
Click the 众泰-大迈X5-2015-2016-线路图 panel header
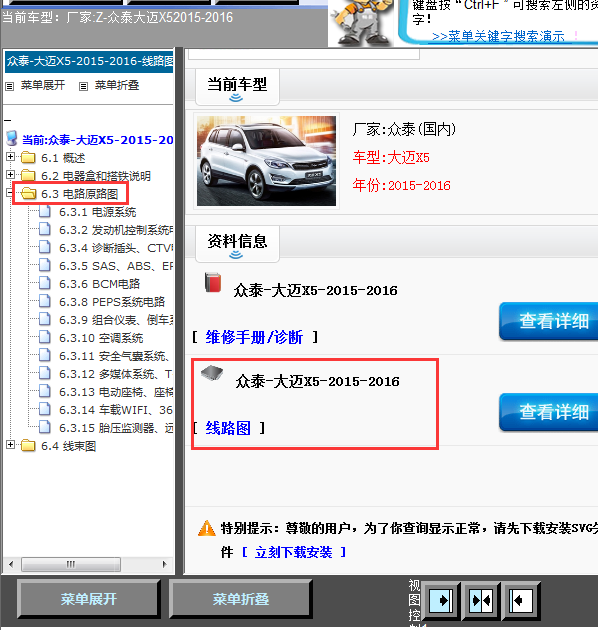89,61
